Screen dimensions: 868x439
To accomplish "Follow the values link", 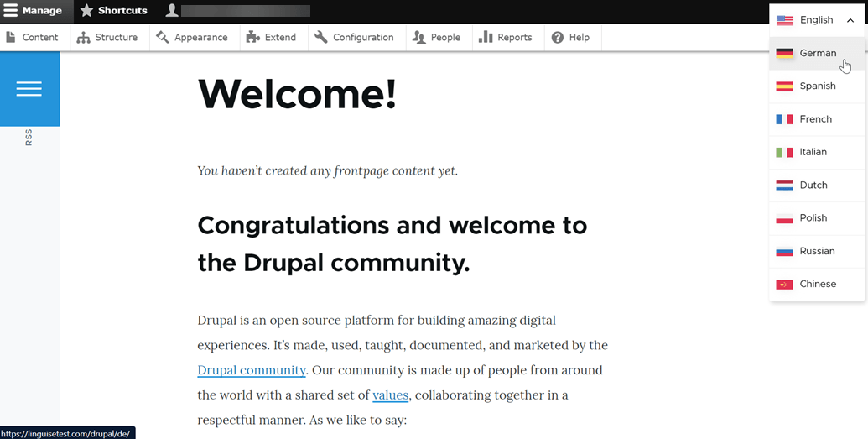I will click(390, 395).
